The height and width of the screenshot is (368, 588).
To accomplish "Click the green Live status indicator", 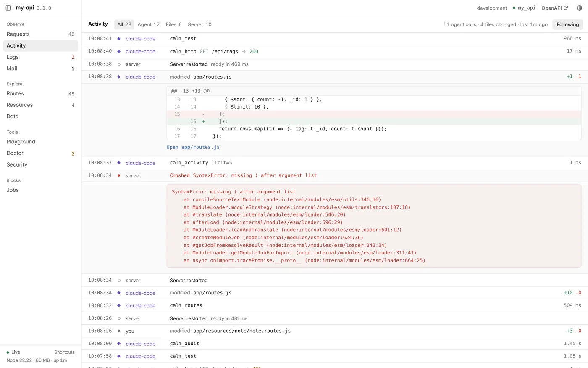I will pyautogui.click(x=13, y=352).
